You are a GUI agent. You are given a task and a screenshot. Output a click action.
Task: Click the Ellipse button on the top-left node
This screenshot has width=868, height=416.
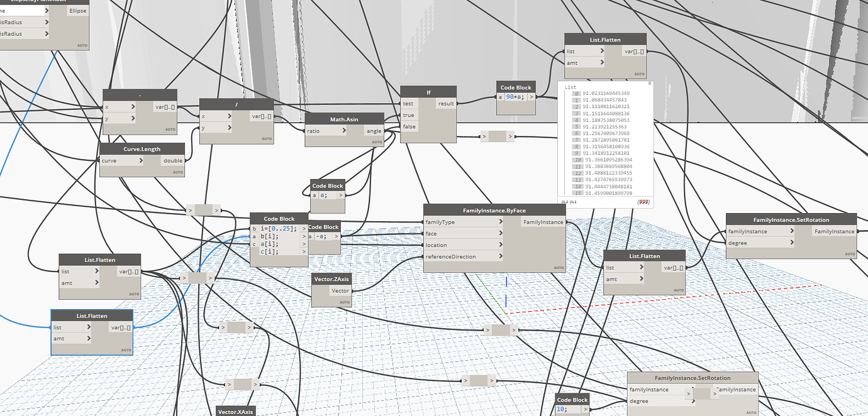click(x=77, y=10)
